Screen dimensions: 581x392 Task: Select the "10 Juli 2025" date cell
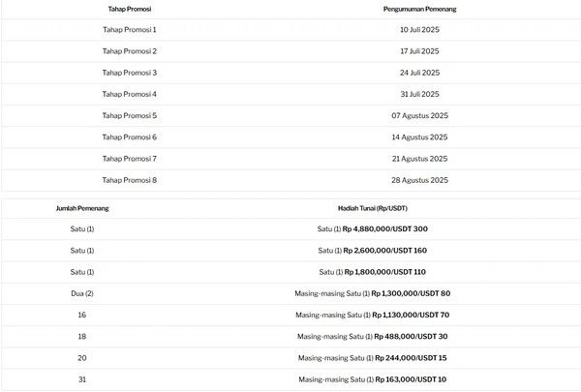coord(419,30)
